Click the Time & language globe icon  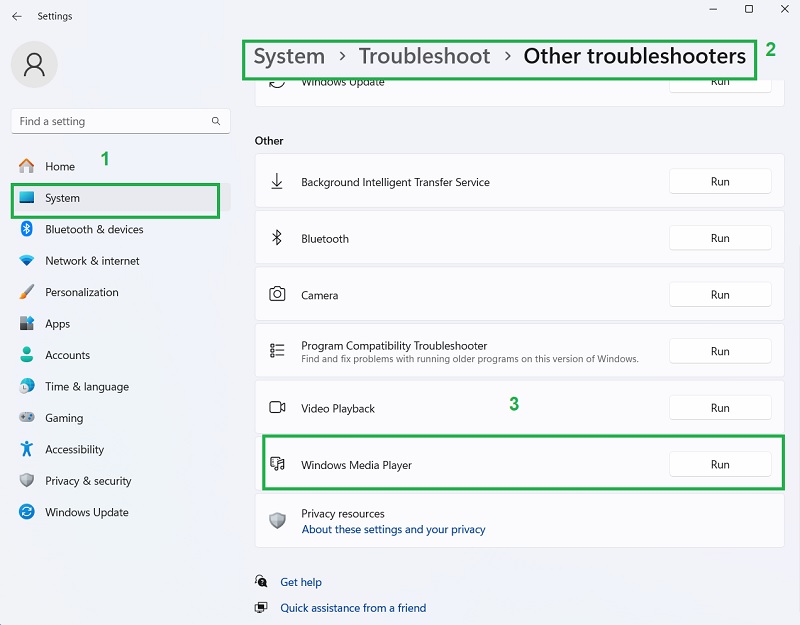tap(27, 386)
